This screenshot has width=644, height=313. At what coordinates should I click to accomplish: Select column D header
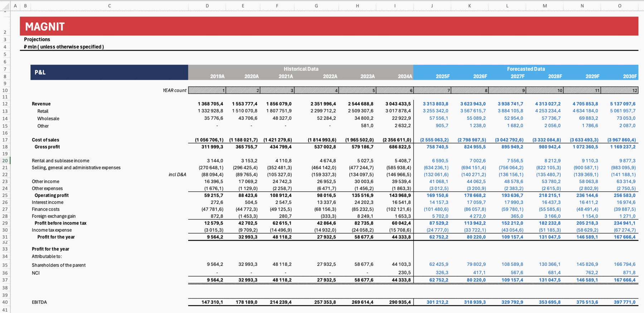[x=207, y=6]
